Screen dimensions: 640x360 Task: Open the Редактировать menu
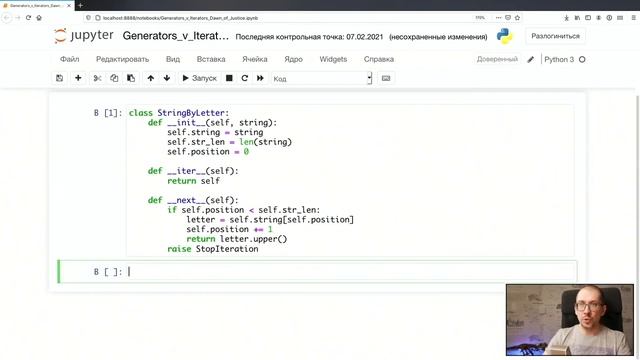click(122, 59)
